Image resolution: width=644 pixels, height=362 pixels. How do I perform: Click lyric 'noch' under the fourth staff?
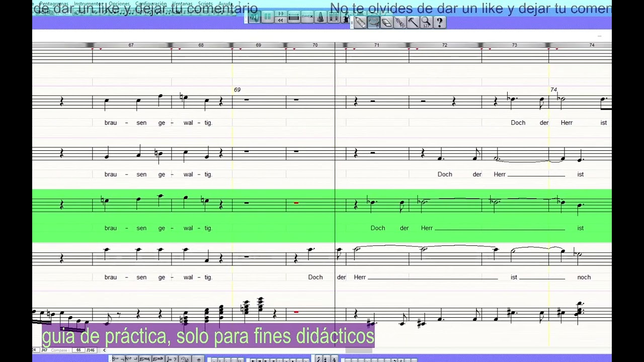(584, 278)
